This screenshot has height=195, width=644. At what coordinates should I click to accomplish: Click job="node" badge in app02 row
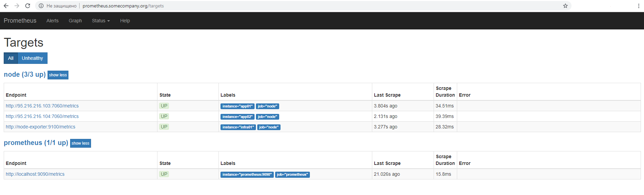click(x=267, y=117)
